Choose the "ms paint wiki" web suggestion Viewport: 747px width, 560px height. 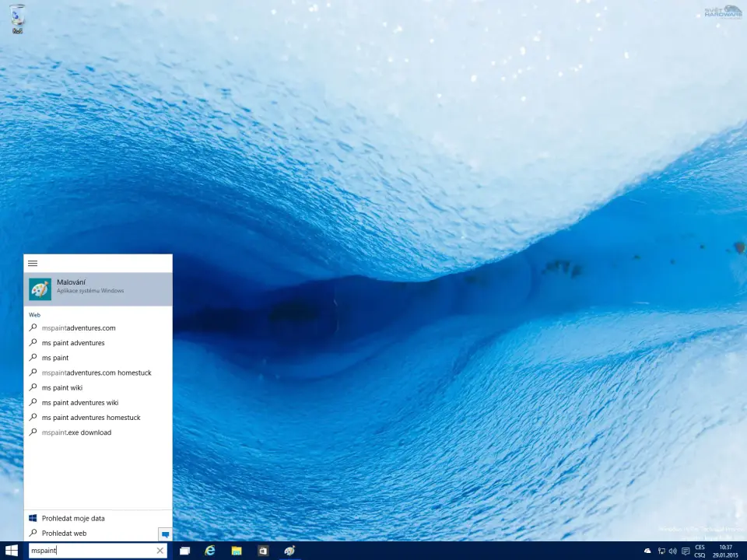coord(62,387)
